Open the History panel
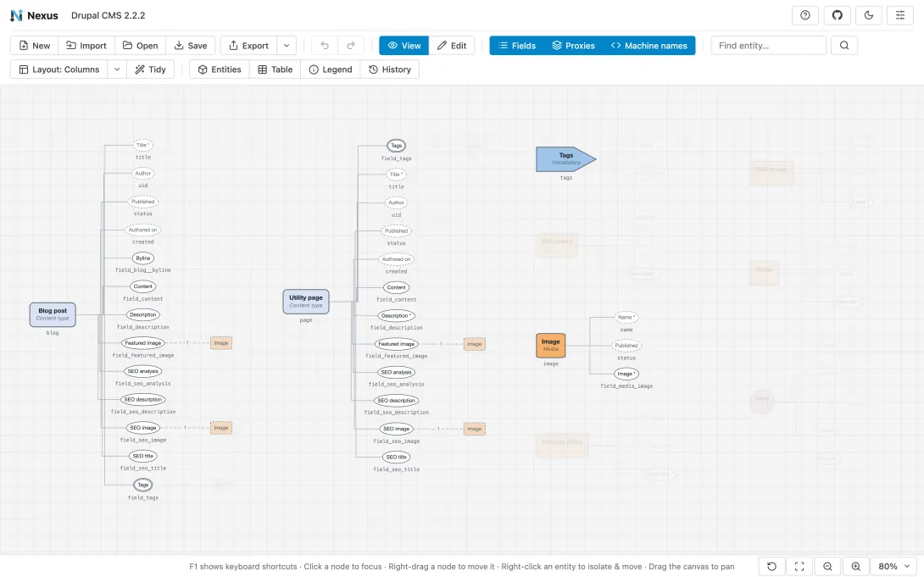 click(x=389, y=69)
